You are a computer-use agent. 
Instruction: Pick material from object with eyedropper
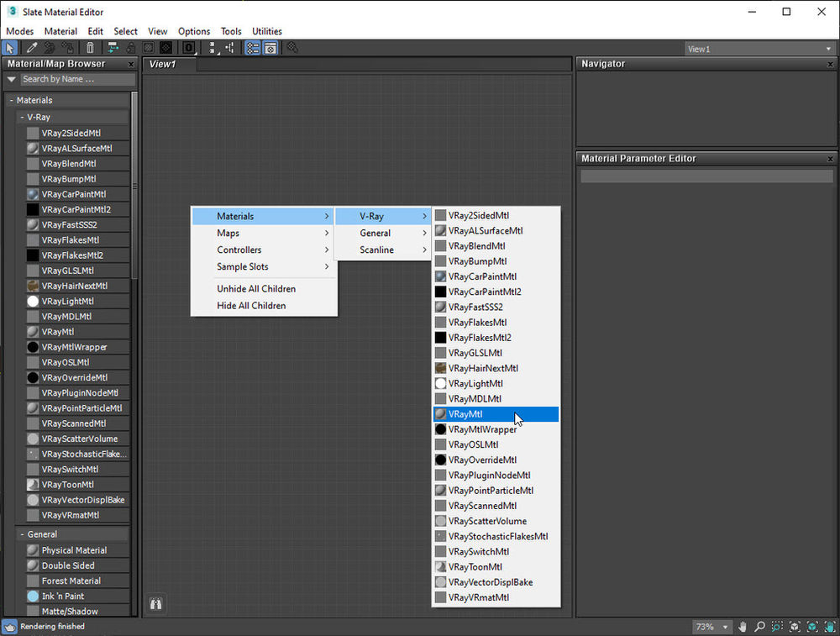[x=32, y=48]
